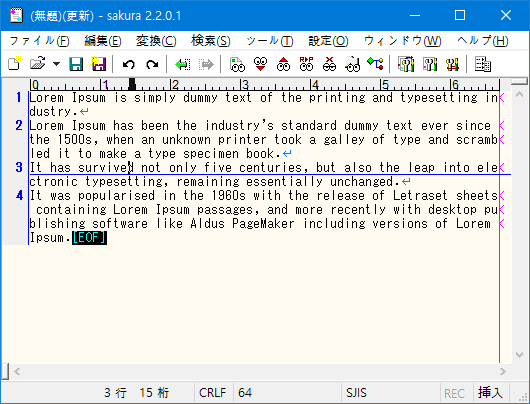Place the cursor at the [EOF] marker

tap(89, 238)
